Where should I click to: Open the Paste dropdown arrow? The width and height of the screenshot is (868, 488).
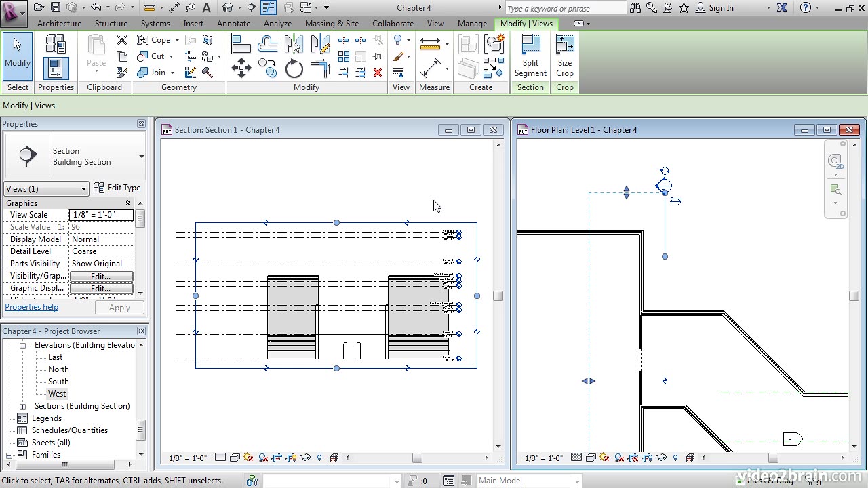coord(96,73)
